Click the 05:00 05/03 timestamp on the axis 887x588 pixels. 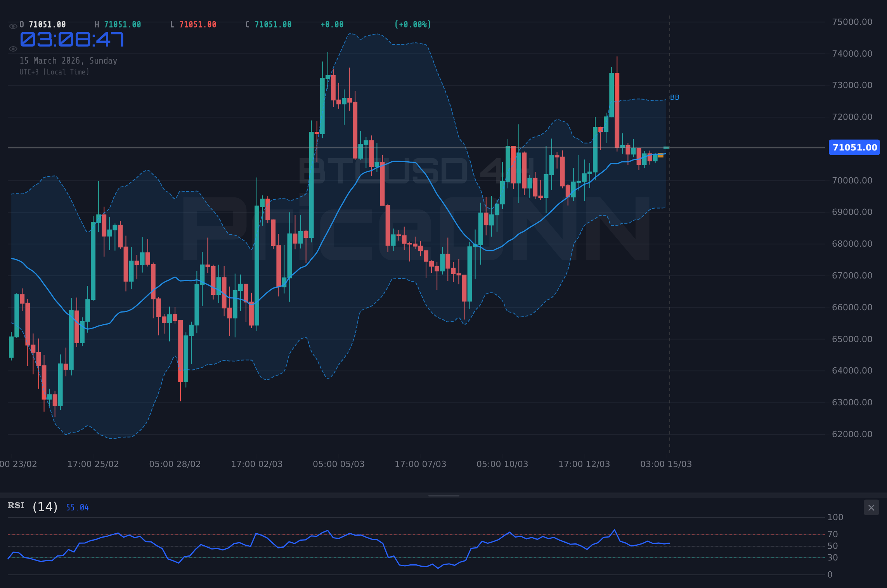pos(339,464)
